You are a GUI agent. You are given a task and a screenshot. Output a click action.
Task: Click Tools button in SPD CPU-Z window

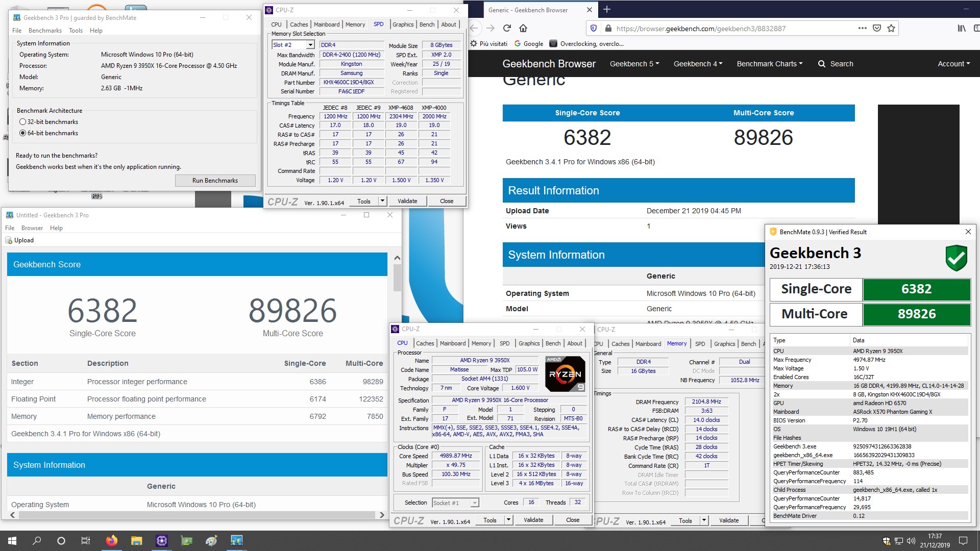coord(364,201)
